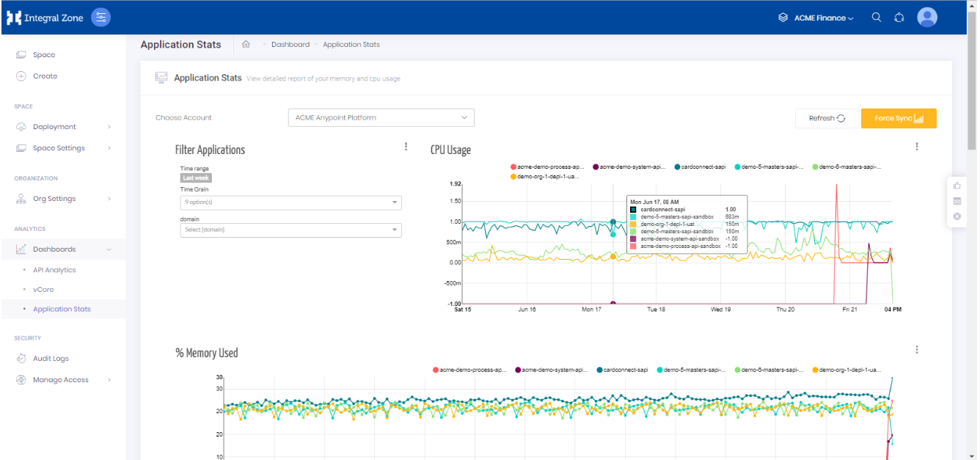Expand the Space Settings submenu chevron
The width and height of the screenshot is (980, 460).
tap(109, 148)
